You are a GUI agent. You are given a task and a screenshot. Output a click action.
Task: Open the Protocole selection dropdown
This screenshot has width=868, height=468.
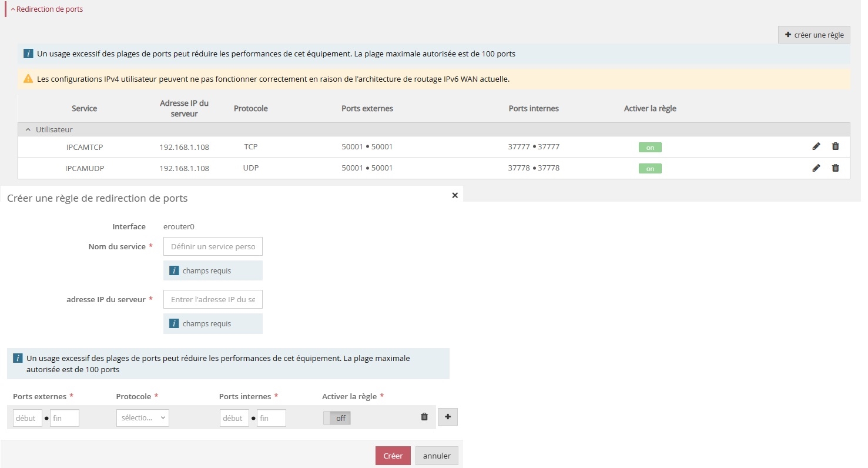(x=143, y=418)
